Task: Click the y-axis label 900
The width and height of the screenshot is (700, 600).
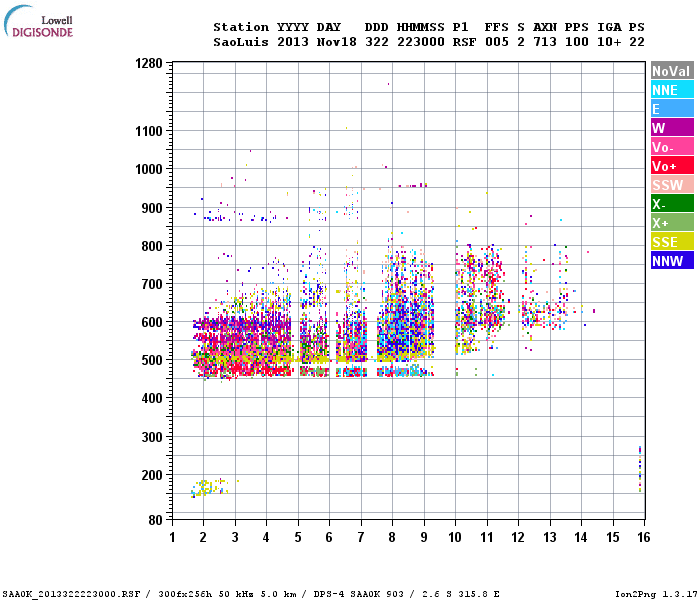Action: tap(152, 208)
